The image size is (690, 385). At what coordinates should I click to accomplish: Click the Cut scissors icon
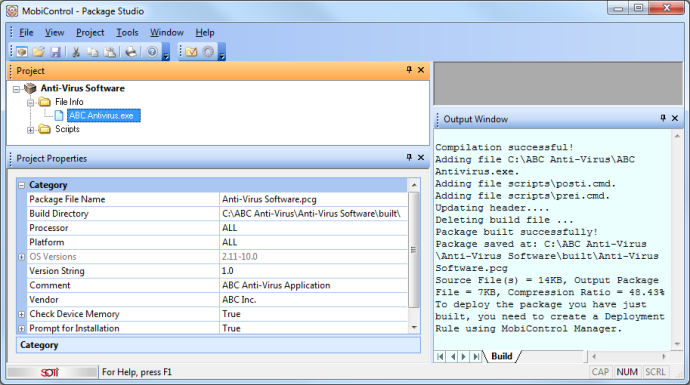(x=76, y=52)
